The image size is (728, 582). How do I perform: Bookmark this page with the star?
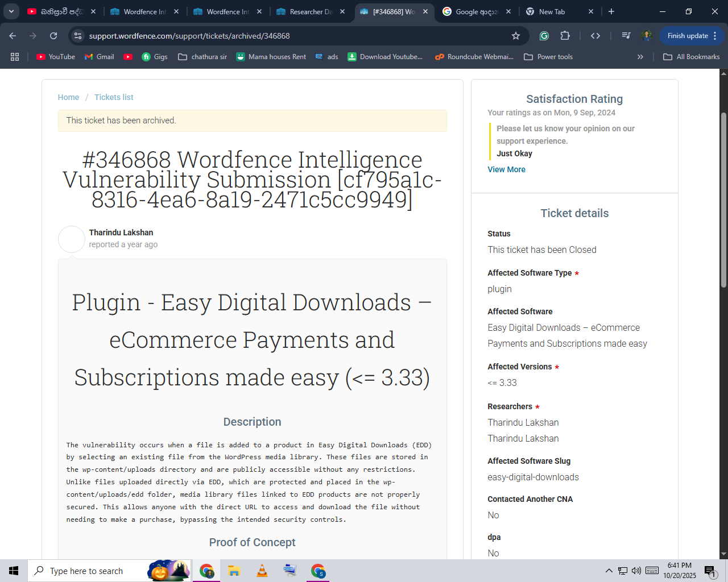pyautogui.click(x=516, y=36)
